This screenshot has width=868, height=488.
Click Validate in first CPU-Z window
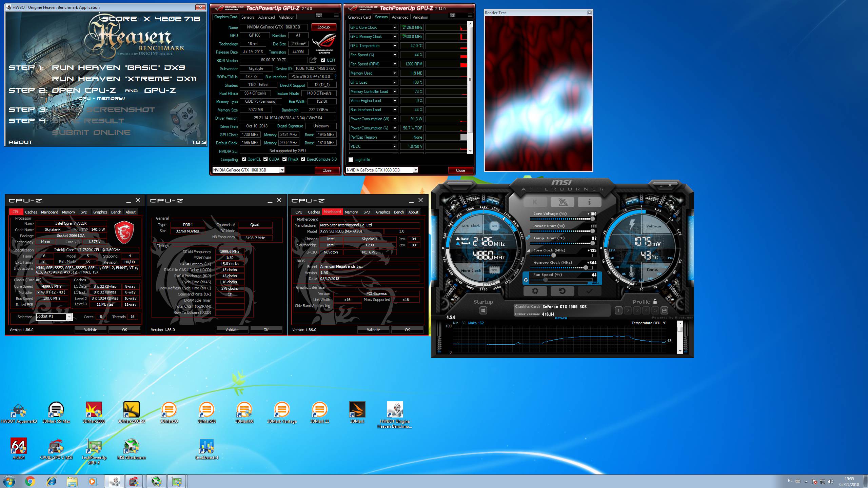91,330
